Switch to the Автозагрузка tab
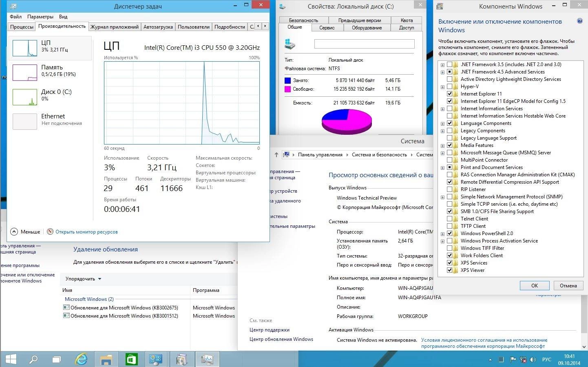This screenshot has height=367, width=588. click(158, 27)
